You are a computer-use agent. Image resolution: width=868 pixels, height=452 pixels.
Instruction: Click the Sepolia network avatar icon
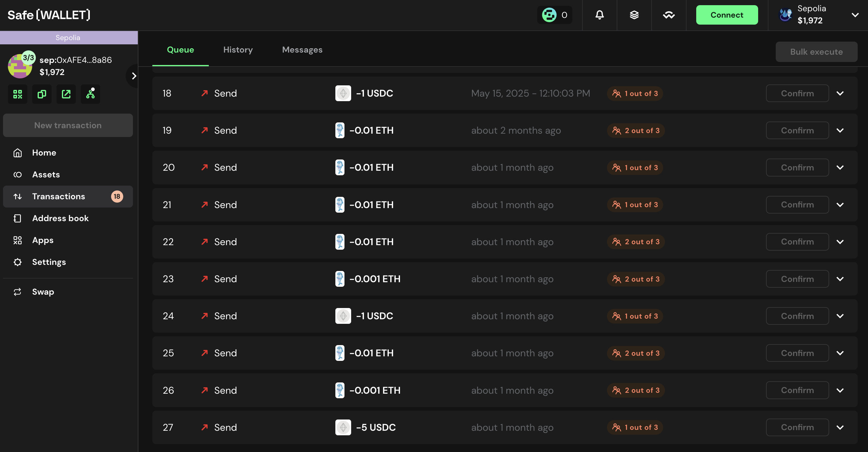785,15
